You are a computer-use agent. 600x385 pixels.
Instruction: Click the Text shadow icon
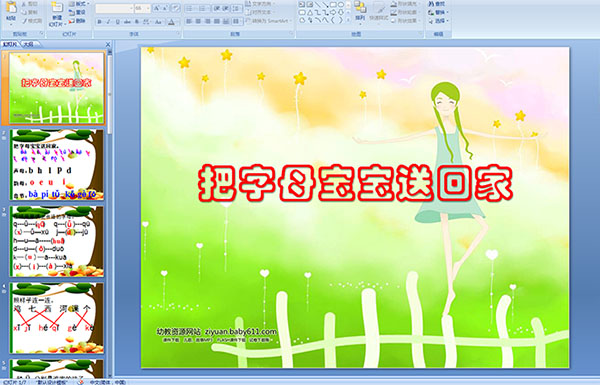137,22
